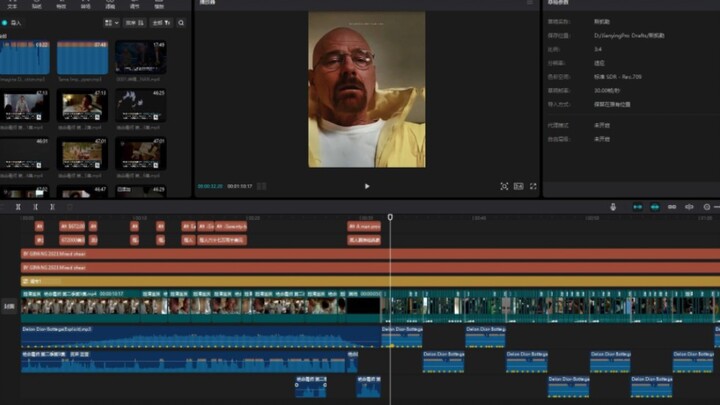Click the greyed delete icon in timeline toolbar
The width and height of the screenshot is (720, 405).
pyautogui.click(x=70, y=207)
